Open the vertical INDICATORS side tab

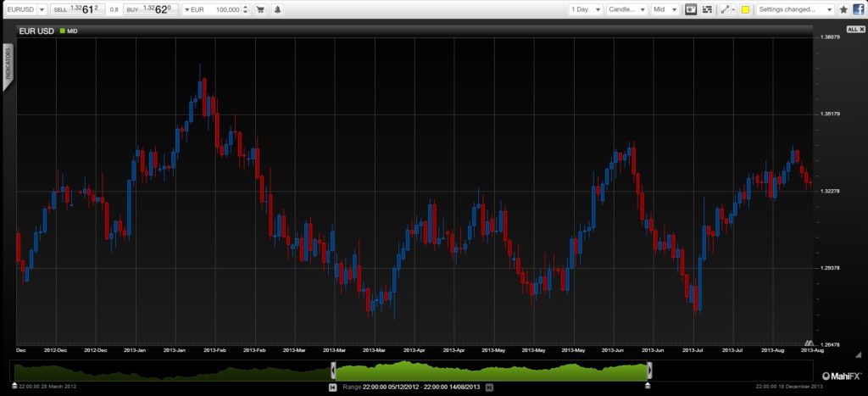pyautogui.click(x=8, y=68)
